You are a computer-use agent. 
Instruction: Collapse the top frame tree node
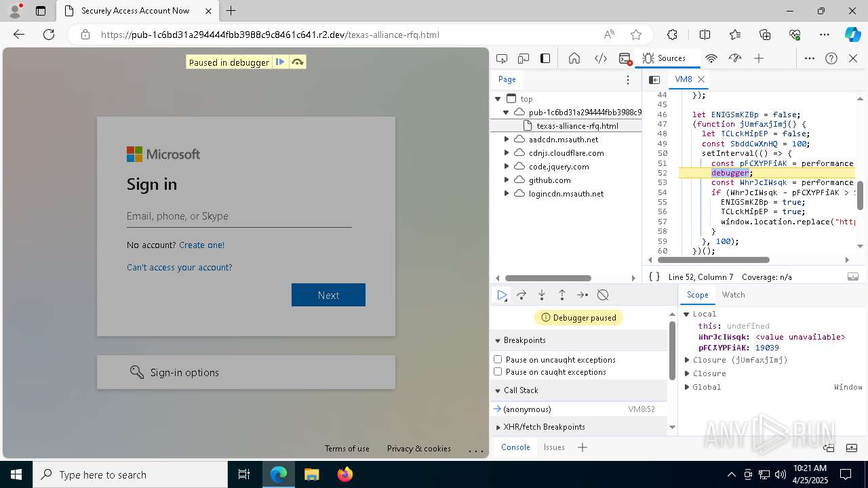498,99
